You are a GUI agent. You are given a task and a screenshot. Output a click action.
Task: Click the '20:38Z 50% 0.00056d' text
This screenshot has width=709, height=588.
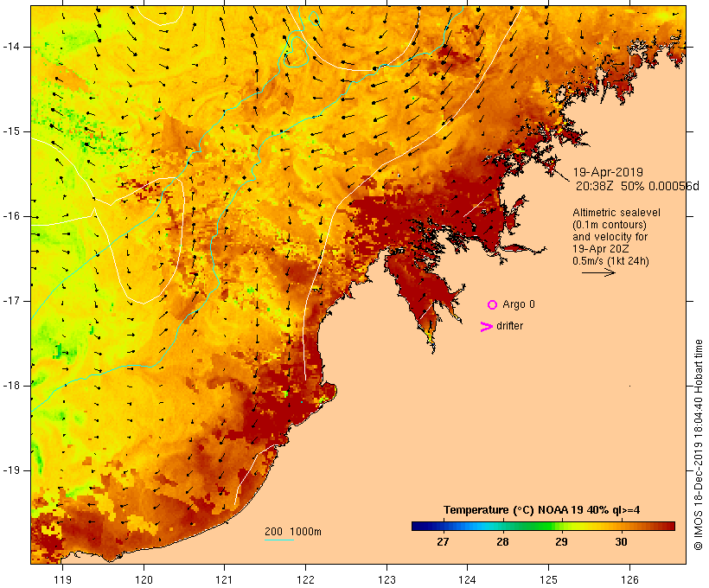pyautogui.click(x=637, y=186)
